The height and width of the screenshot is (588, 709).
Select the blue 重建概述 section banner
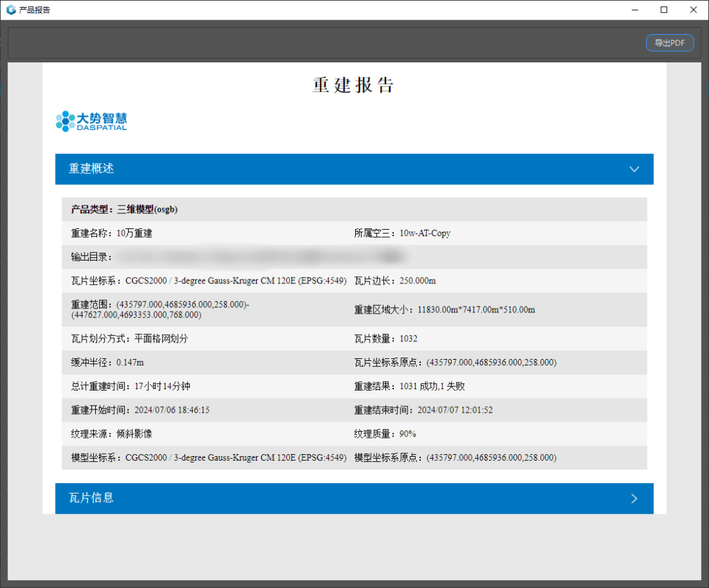tap(354, 169)
